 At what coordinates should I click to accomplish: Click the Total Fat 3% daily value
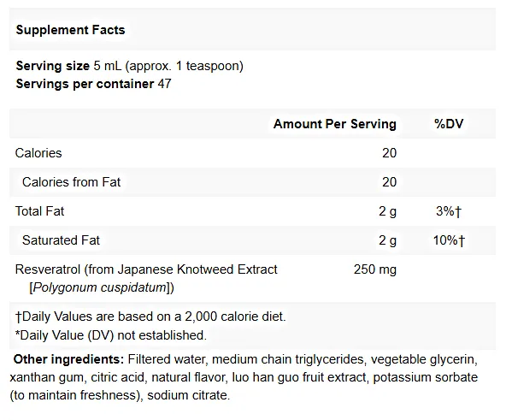point(449,211)
